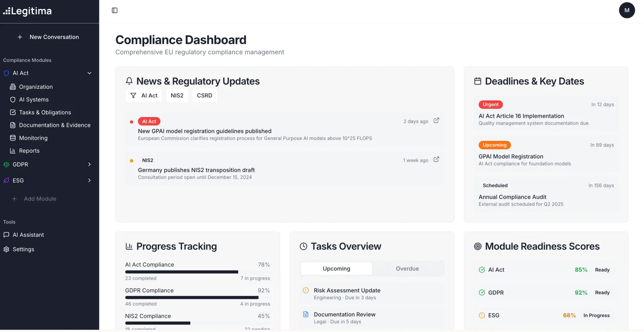Start a New Conversation
The width and height of the screenshot is (644, 332).
pos(49,37)
